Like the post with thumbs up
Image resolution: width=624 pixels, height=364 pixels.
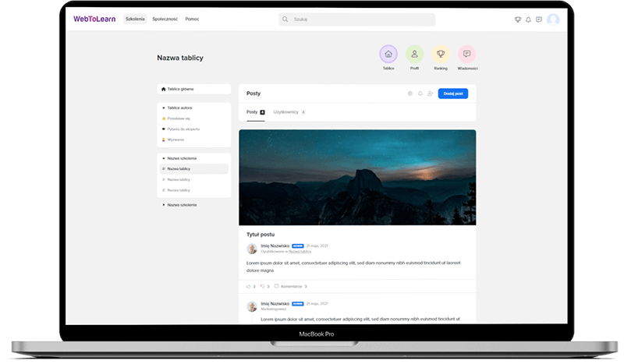pyautogui.click(x=249, y=286)
